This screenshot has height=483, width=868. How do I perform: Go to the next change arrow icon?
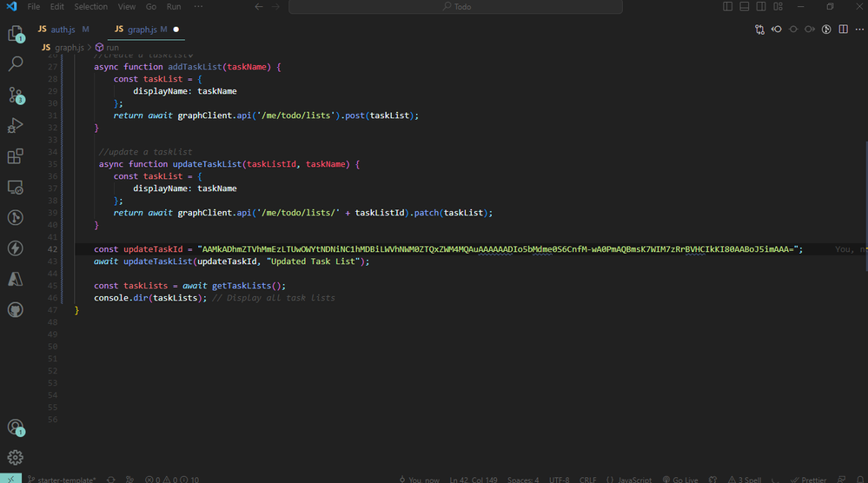(810, 30)
